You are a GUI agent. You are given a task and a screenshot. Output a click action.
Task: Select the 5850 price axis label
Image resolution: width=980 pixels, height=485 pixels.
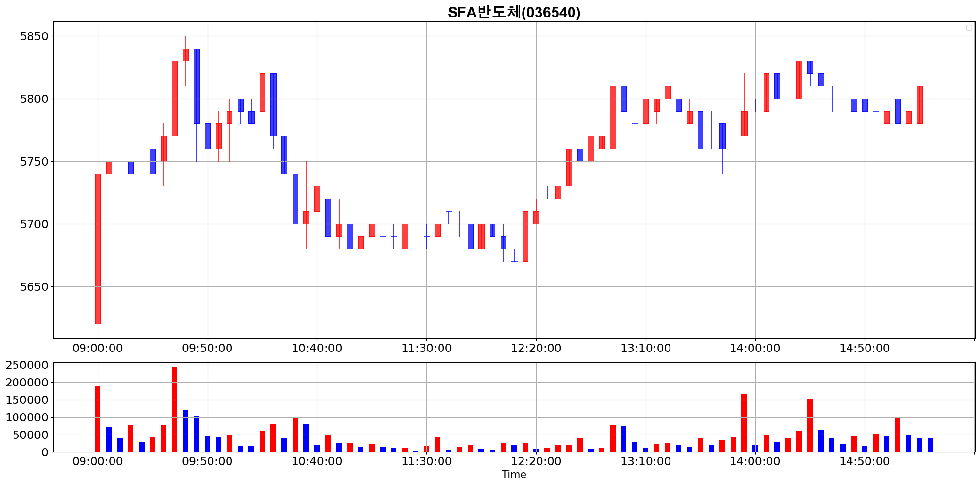pos(34,36)
